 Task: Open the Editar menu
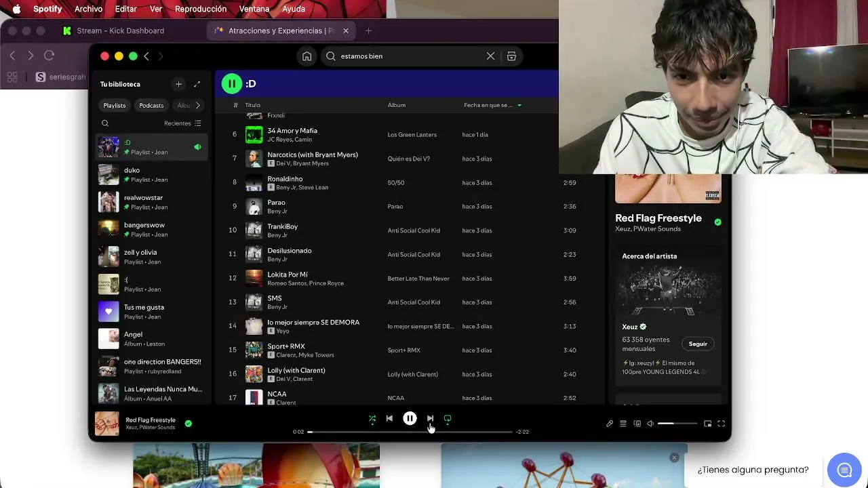126,9
